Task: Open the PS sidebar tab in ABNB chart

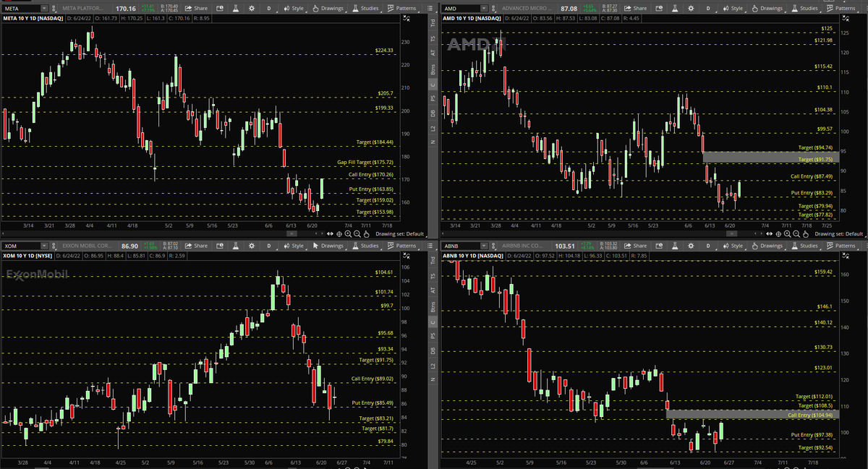Action: click(433, 336)
